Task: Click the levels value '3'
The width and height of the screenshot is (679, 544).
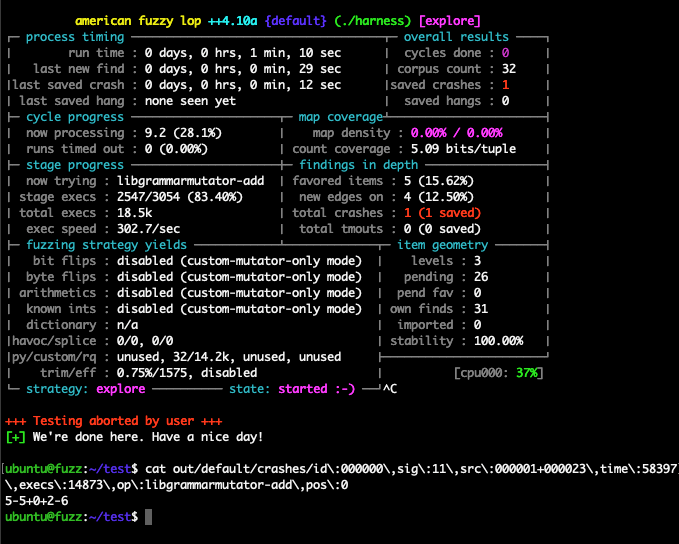Action: click(477, 261)
